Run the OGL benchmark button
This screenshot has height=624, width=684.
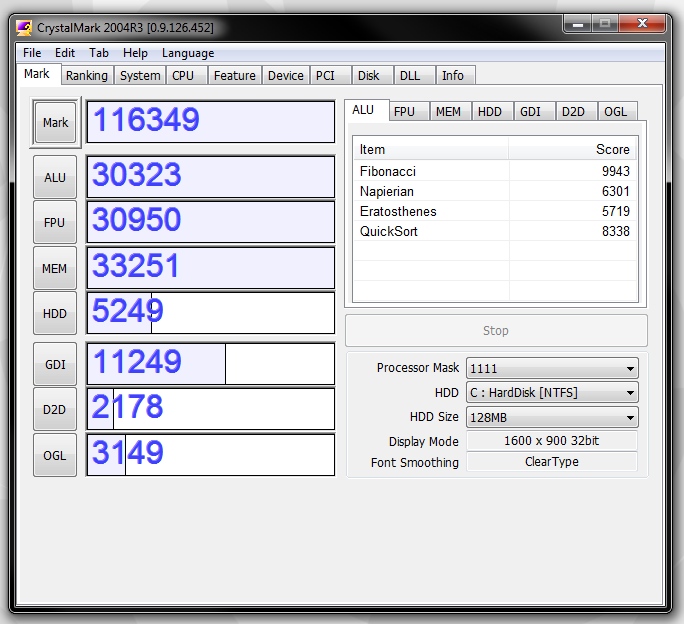pyautogui.click(x=55, y=455)
